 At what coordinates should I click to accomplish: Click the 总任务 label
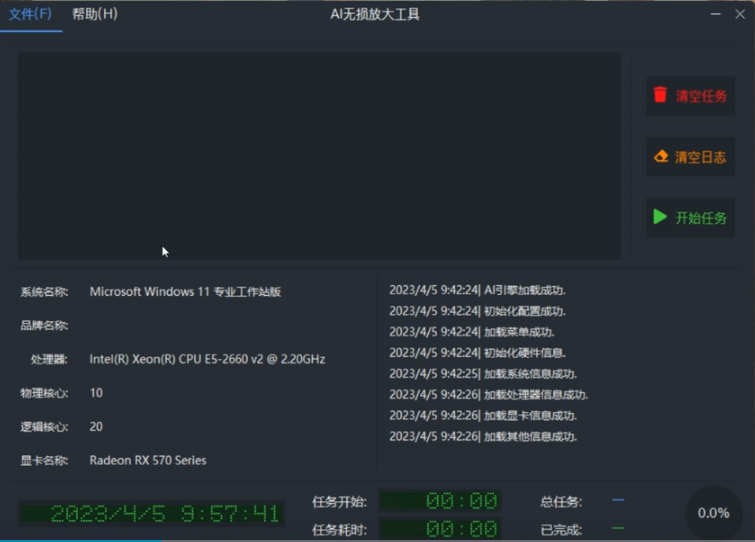[561, 502]
